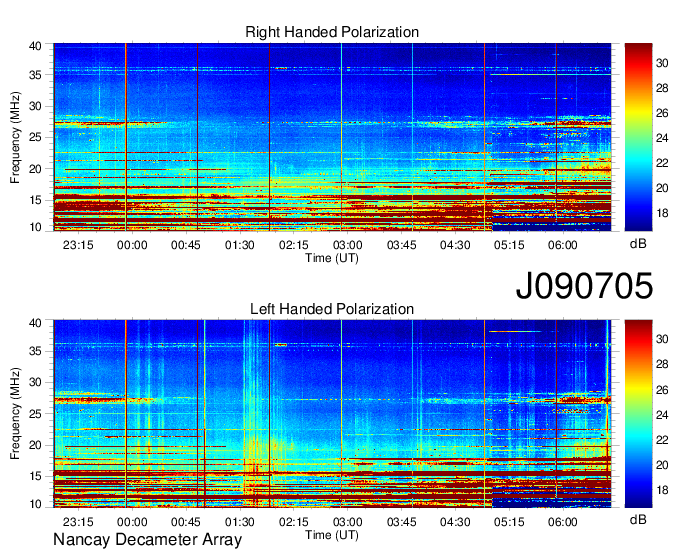Click the 03:00 time tick of Right Handed plot
Viewport: 680px width, 552px height.
347,245
